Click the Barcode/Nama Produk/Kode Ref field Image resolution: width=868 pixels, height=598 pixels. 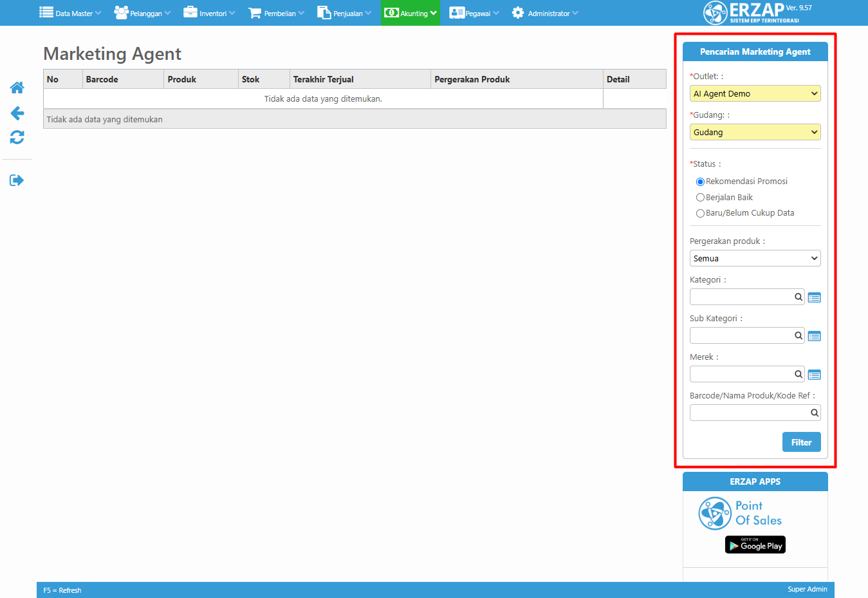pyautogui.click(x=749, y=413)
